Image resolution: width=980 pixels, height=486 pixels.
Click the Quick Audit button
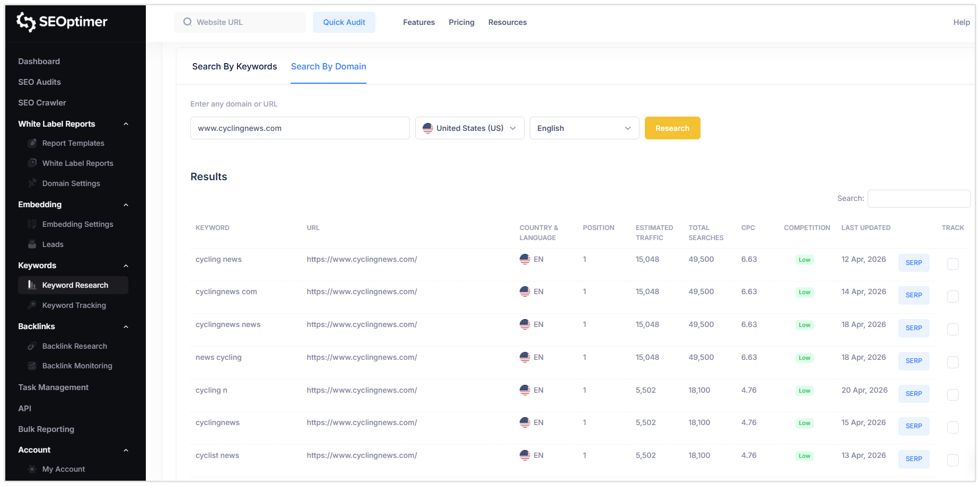click(344, 22)
